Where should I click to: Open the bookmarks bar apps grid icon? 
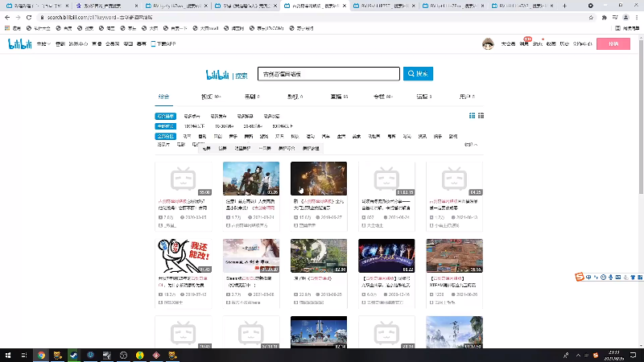point(7,28)
